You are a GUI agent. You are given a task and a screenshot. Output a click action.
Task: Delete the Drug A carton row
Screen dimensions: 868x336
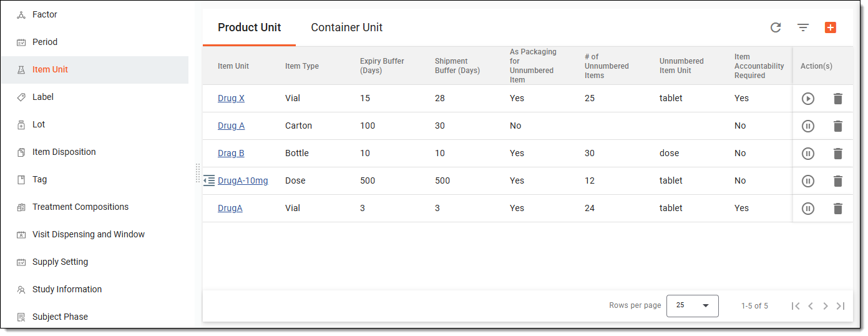click(x=838, y=126)
